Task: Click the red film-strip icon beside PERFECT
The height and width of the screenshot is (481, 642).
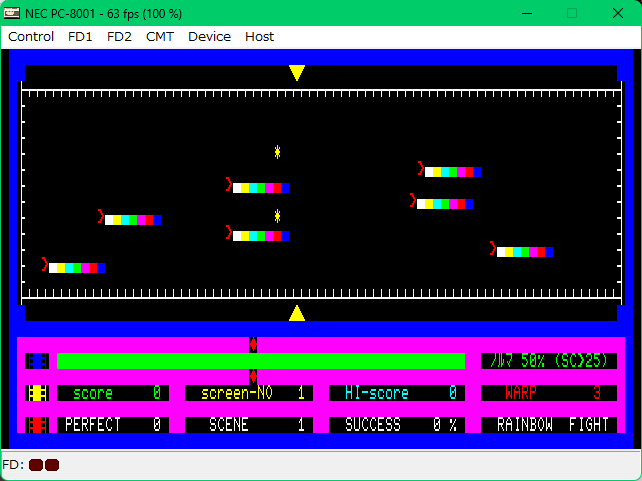Action: [37, 425]
